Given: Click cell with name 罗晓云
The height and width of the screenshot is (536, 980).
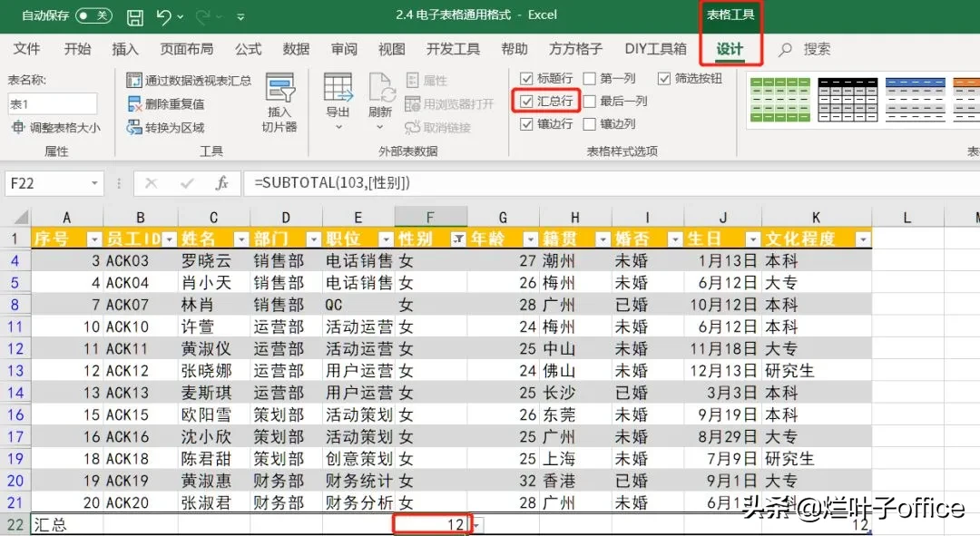Looking at the screenshot, I should (x=214, y=260).
